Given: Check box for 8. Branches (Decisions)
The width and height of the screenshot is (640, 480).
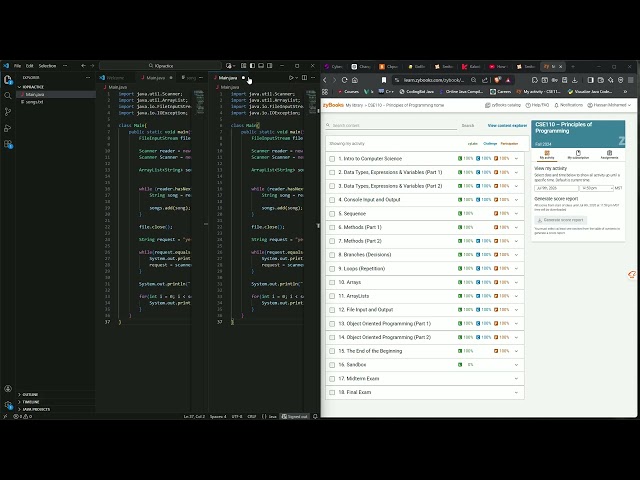Looking at the screenshot, I should point(332,255).
